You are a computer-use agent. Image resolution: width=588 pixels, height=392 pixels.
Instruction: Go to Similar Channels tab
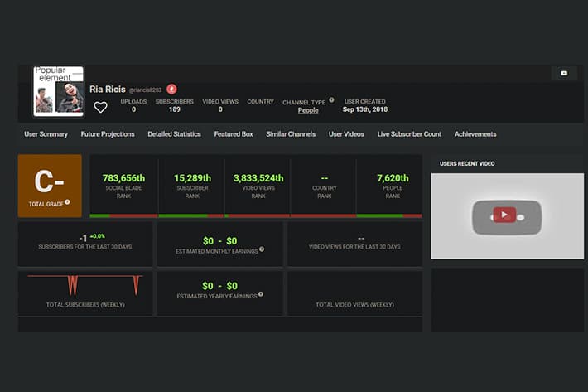(291, 134)
